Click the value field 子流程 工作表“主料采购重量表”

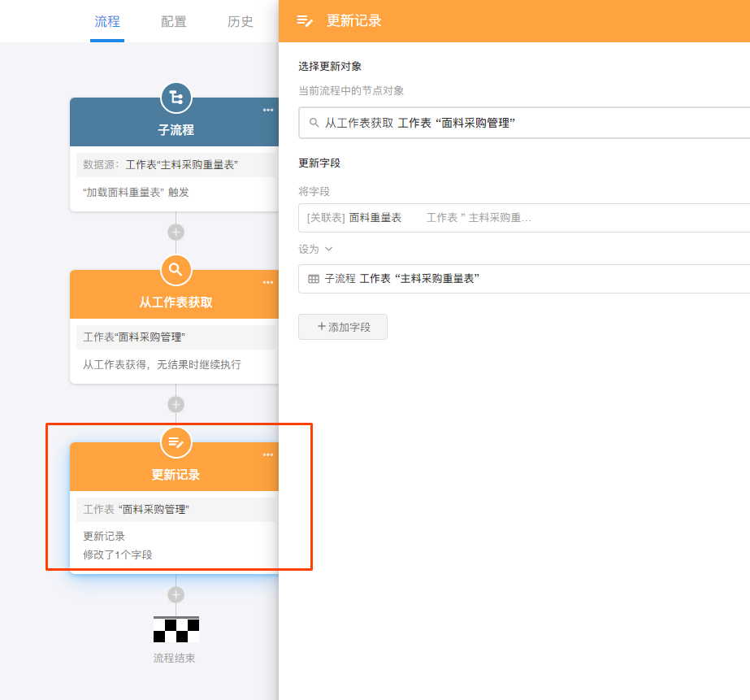point(524,279)
